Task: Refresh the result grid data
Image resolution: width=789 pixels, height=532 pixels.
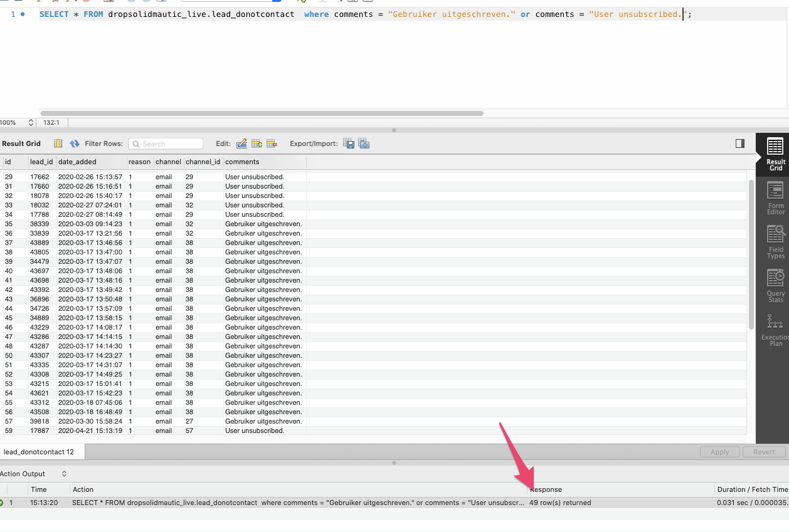Action: point(74,143)
